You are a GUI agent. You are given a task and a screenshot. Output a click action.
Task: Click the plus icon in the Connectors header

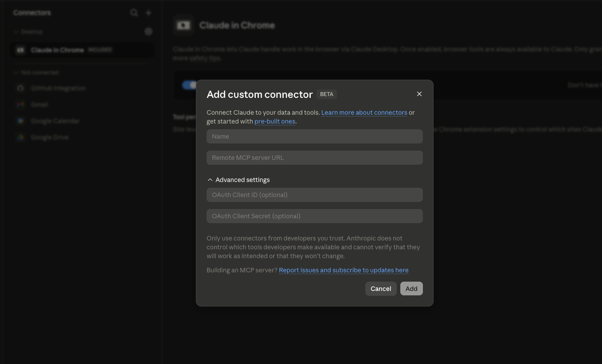click(x=149, y=13)
